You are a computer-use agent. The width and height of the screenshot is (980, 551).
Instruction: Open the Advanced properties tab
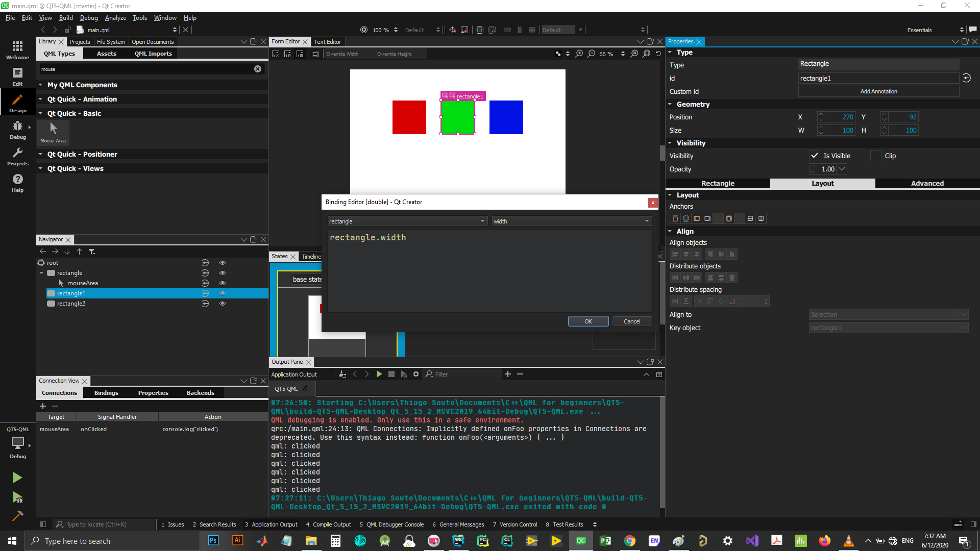pos(927,183)
